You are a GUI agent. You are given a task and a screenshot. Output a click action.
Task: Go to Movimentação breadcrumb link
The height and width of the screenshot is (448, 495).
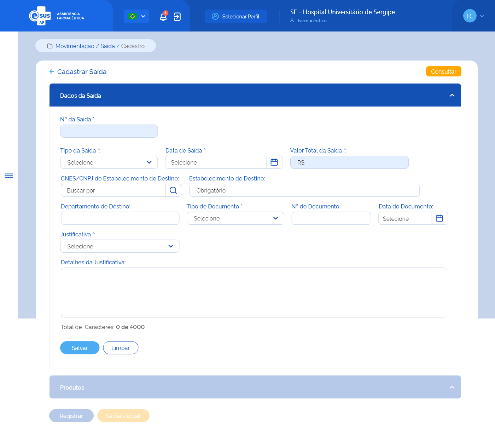75,46
